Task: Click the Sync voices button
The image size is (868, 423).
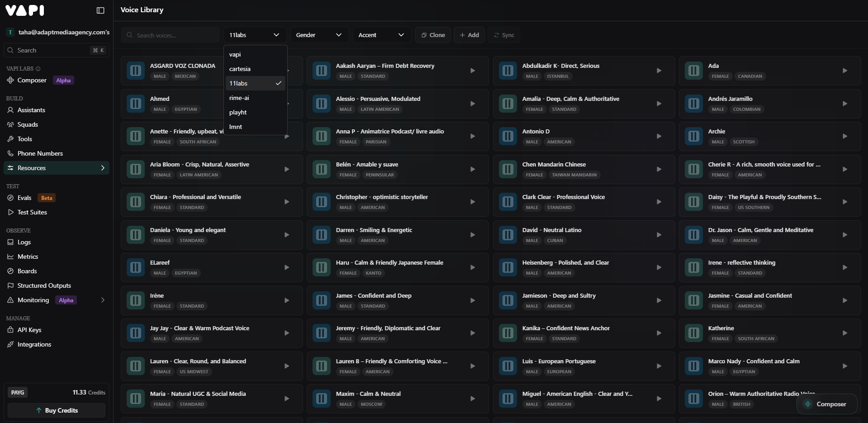Action: [504, 35]
